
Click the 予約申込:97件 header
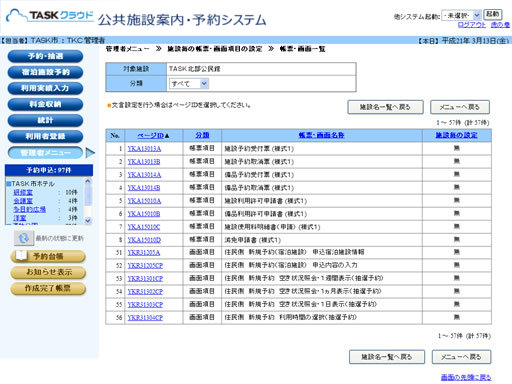49,170
